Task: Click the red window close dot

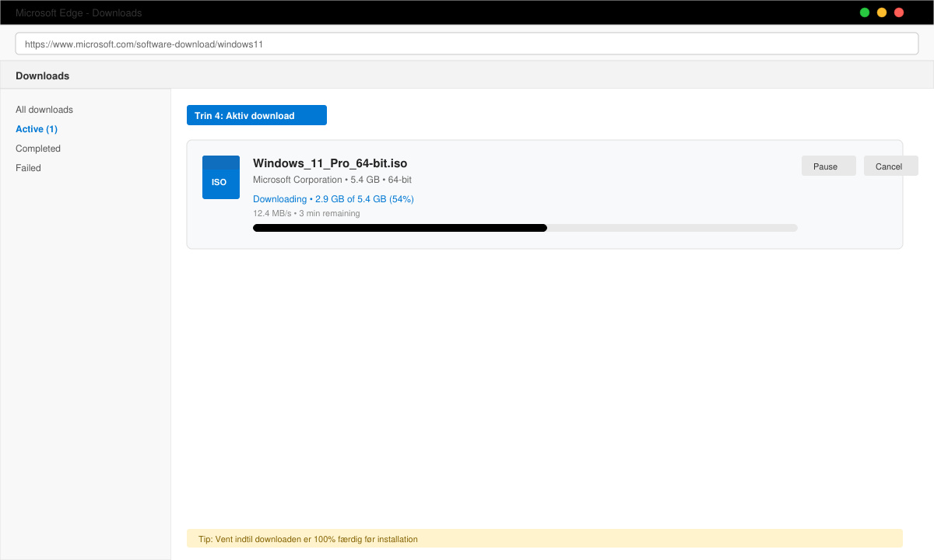Action: coord(899,12)
